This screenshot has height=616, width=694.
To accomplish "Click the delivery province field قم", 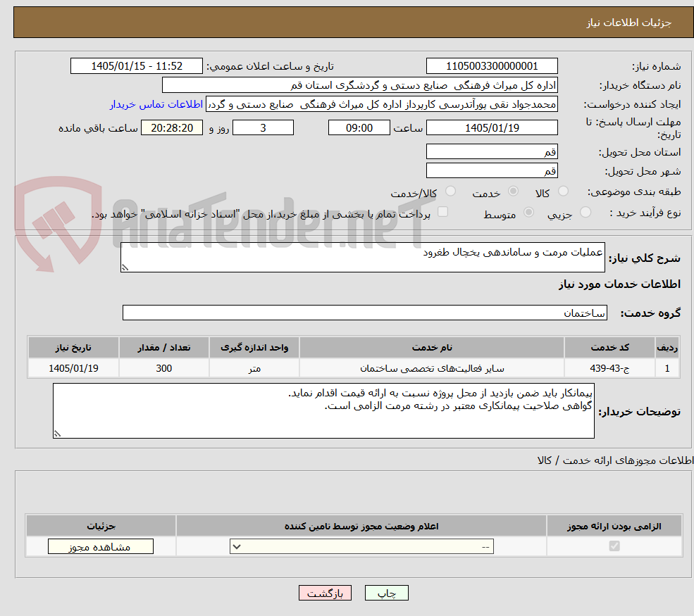I will click(492, 151).
